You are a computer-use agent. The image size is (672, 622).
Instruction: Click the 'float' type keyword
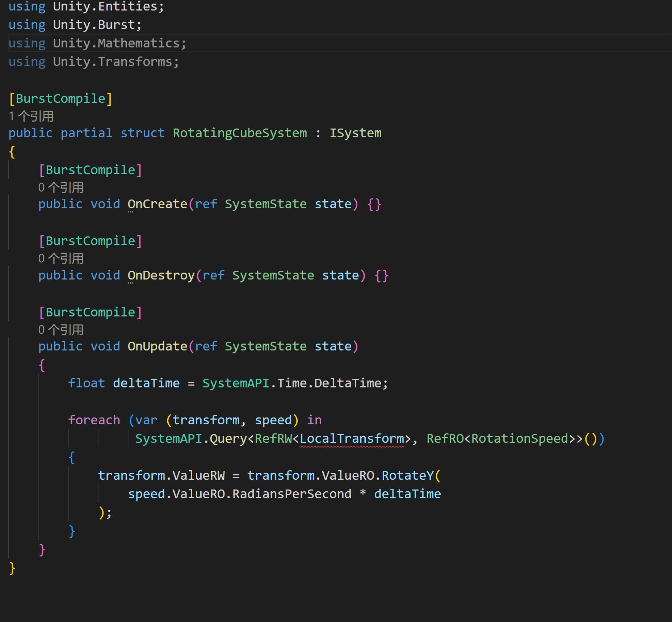87,383
